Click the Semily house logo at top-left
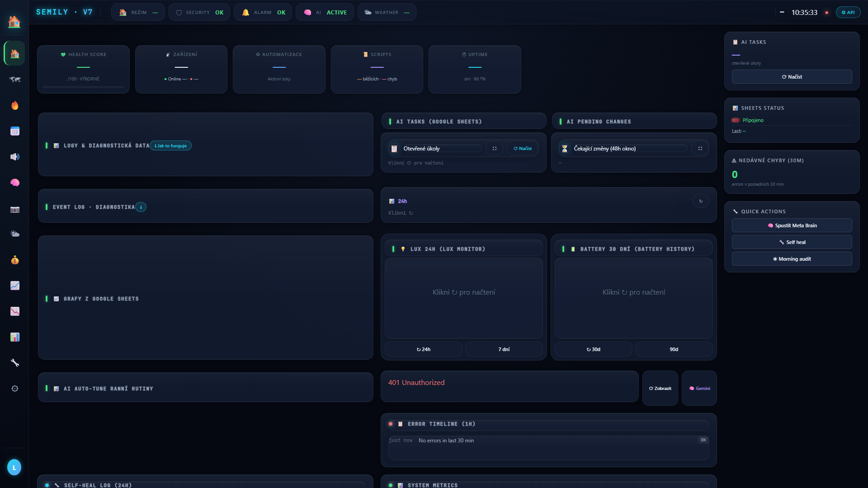This screenshot has height=488, width=868. click(x=14, y=21)
